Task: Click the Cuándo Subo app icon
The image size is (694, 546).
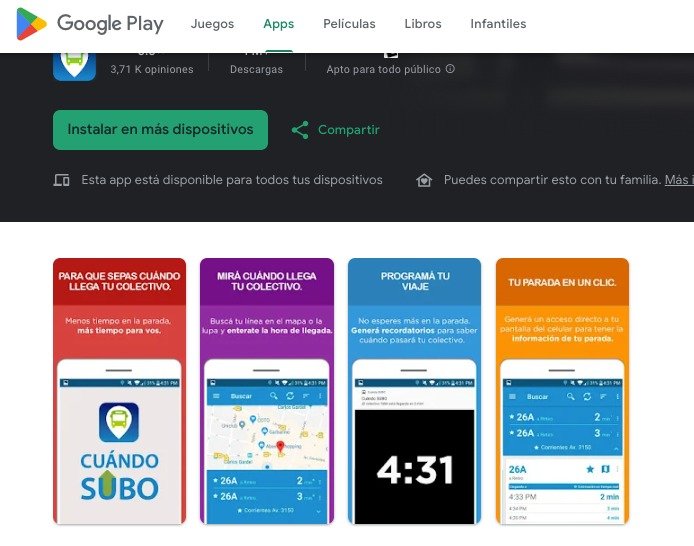Action: [74, 67]
